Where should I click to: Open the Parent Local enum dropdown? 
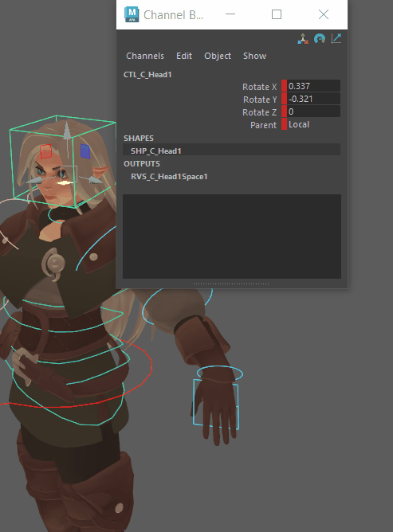pos(313,124)
